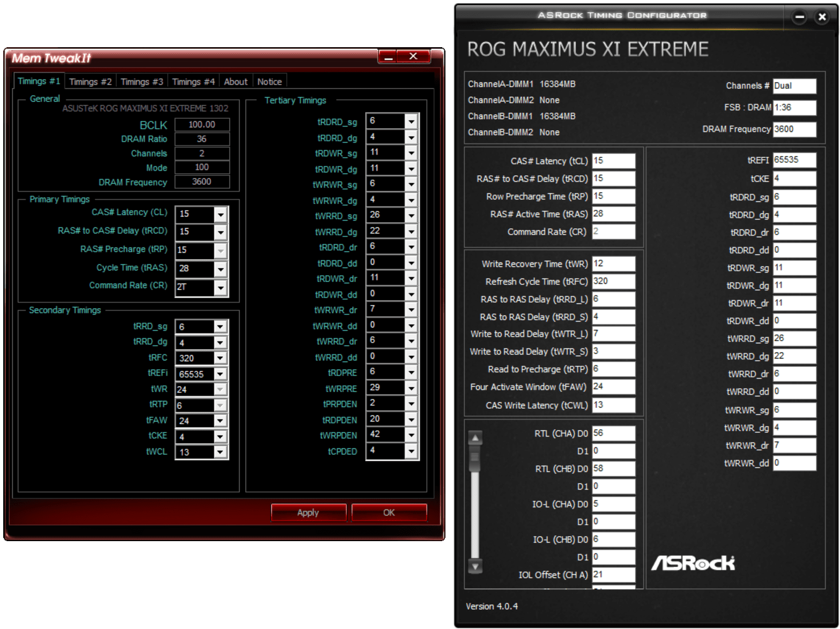This screenshot has width=840, height=629.
Task: Click the ROG MAXIMUS XI EXTREME heading
Action: [x=588, y=49]
